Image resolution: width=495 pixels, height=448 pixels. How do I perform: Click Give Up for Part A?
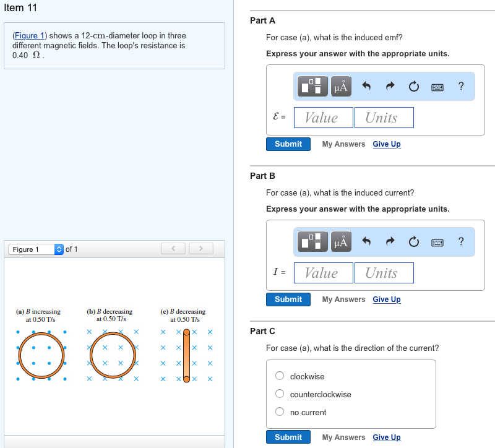[386, 144]
